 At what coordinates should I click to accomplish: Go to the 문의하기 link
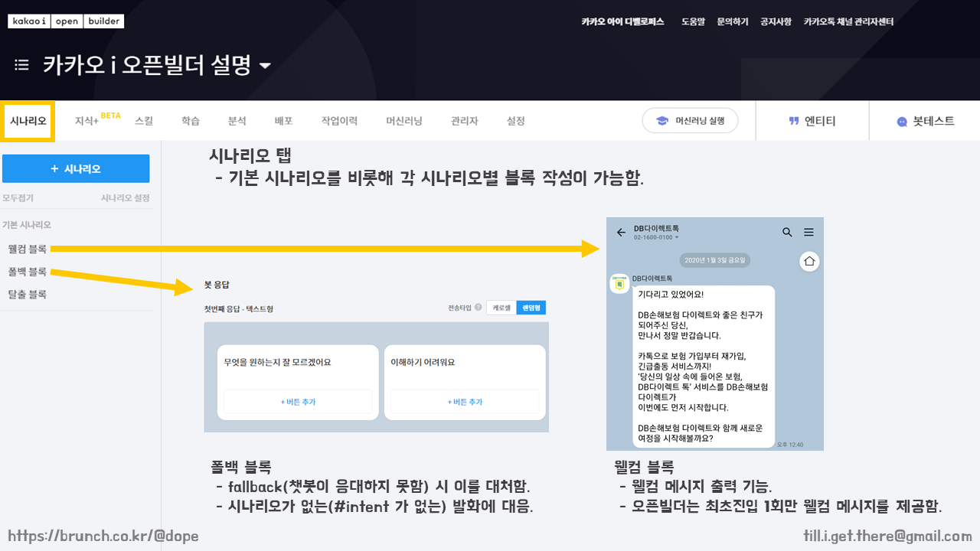(x=733, y=22)
